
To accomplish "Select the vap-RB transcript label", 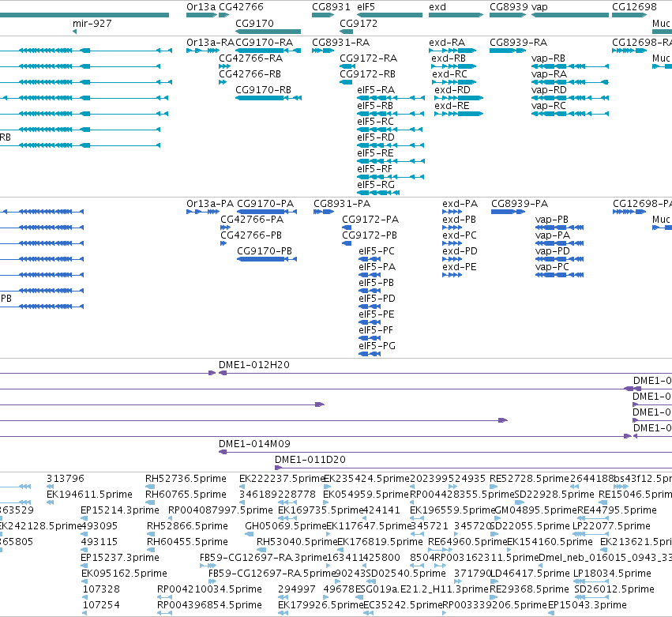I will pyautogui.click(x=548, y=58).
